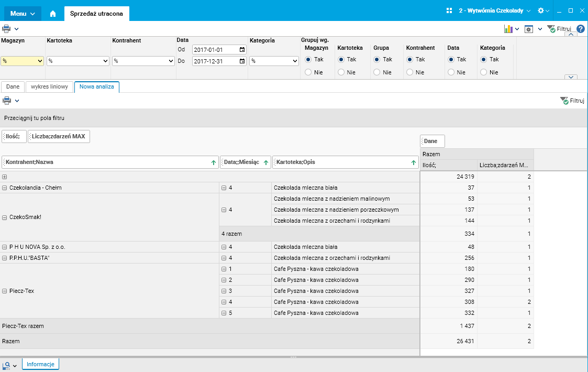This screenshot has height=372, width=588.
Task: Open the Menu dropdown button
Action: (x=23, y=14)
